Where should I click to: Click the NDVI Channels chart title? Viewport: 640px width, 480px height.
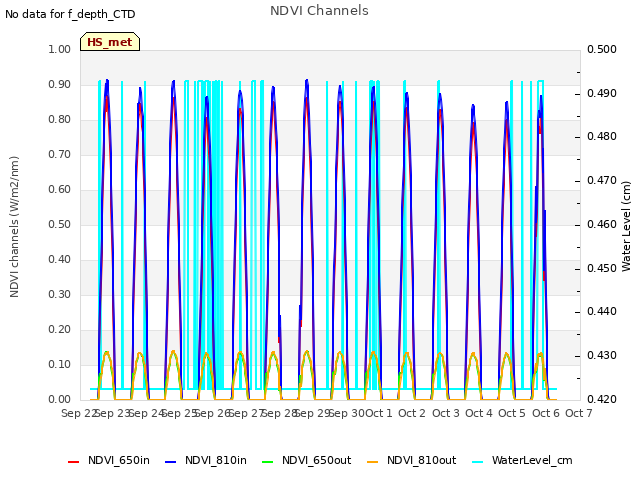pyautogui.click(x=319, y=11)
